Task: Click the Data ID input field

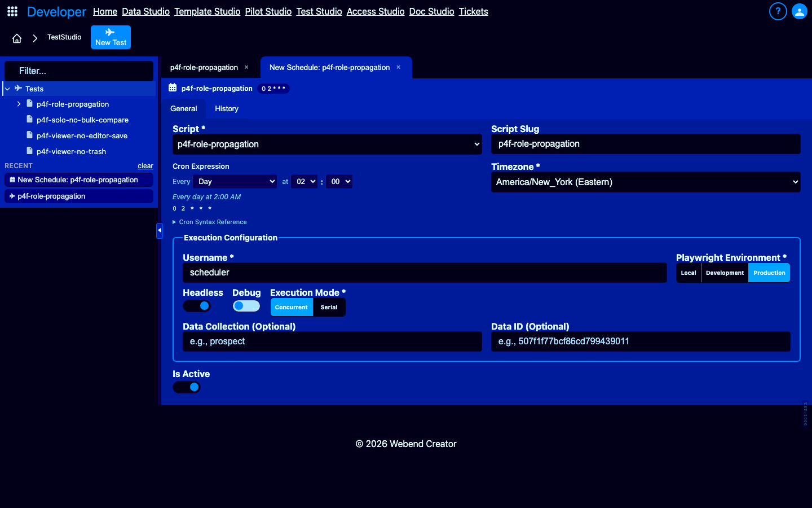Action: pos(641,341)
